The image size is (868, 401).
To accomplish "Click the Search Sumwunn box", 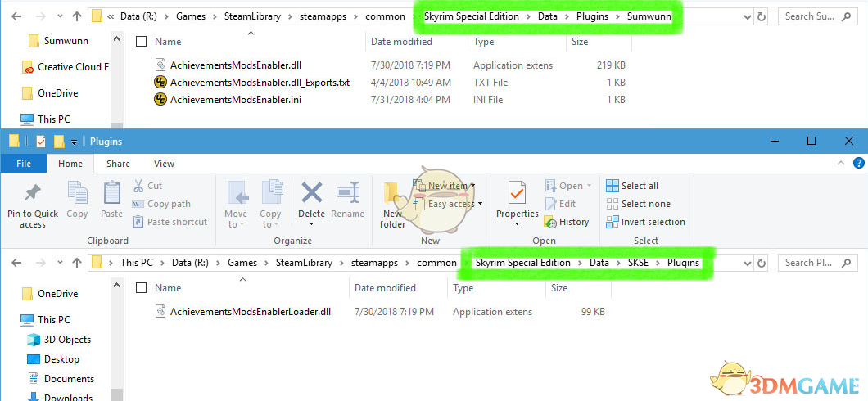I will pyautogui.click(x=817, y=16).
